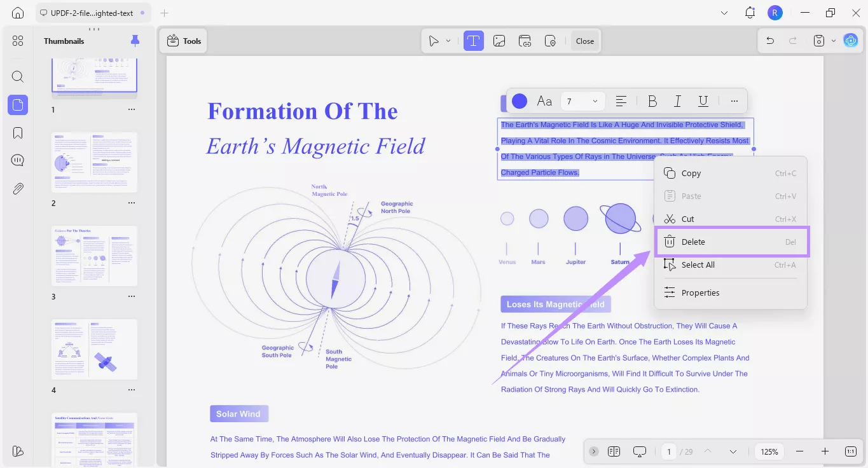
Task: Expand the select tool dropdown arrow
Action: coord(448,41)
